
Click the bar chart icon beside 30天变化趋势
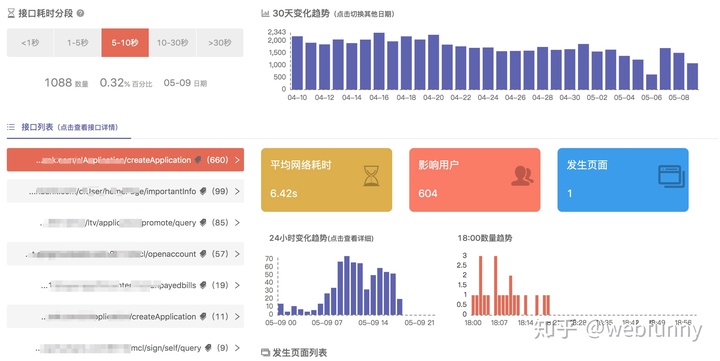265,13
